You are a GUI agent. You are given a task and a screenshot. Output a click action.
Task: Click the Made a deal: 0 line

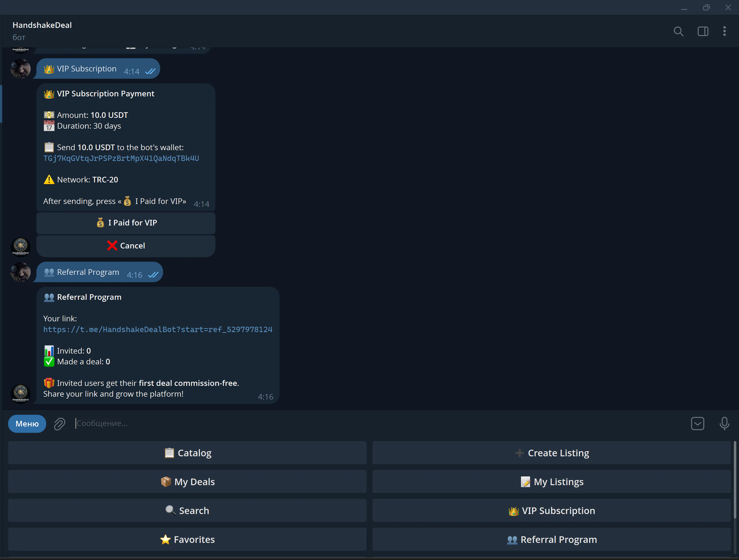click(77, 362)
